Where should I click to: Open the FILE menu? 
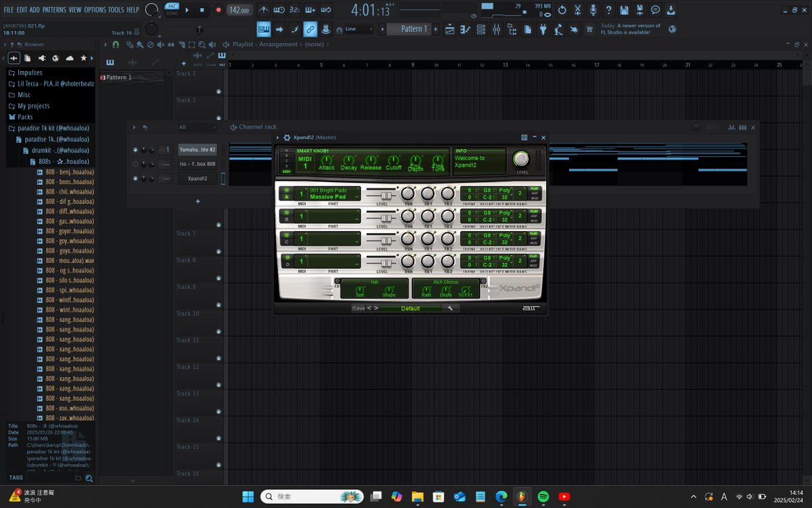click(x=9, y=10)
